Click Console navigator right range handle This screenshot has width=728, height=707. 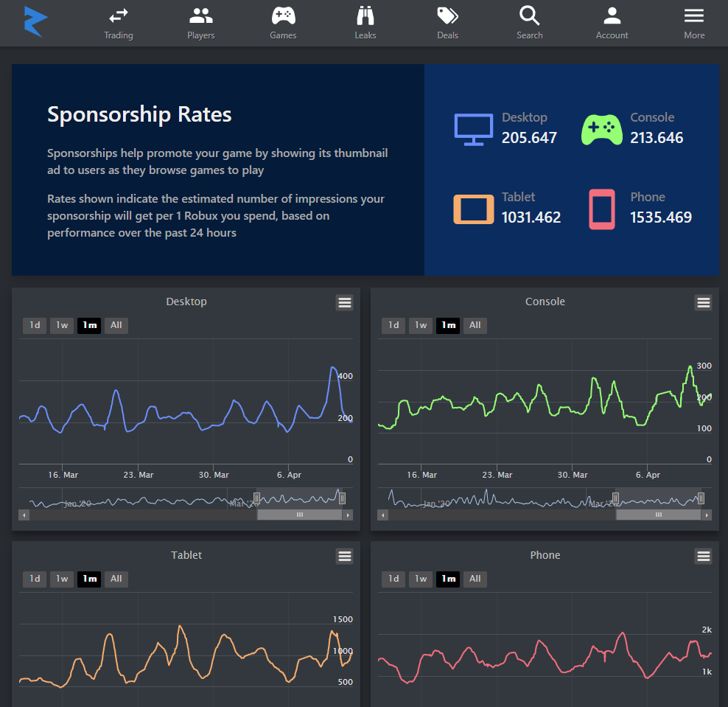click(x=701, y=498)
